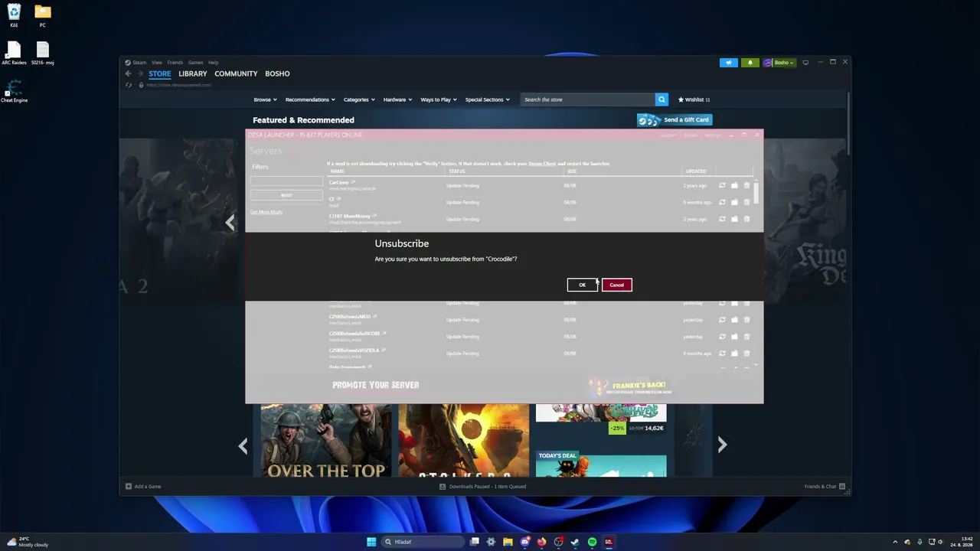The image size is (980, 551).
Task: Cancel the Unsubscribe dialog
Action: click(616, 285)
